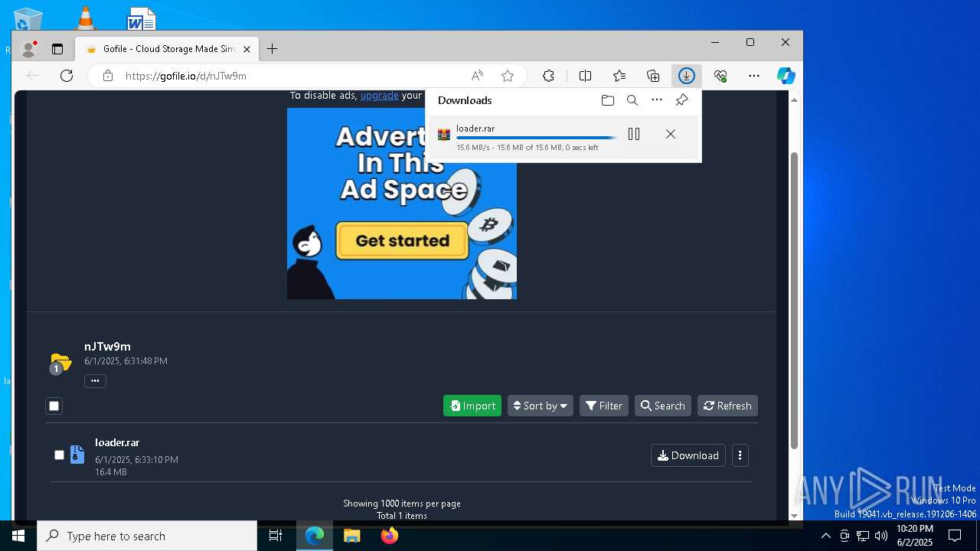
Task: Click the Search button in file toolbar
Action: click(663, 406)
